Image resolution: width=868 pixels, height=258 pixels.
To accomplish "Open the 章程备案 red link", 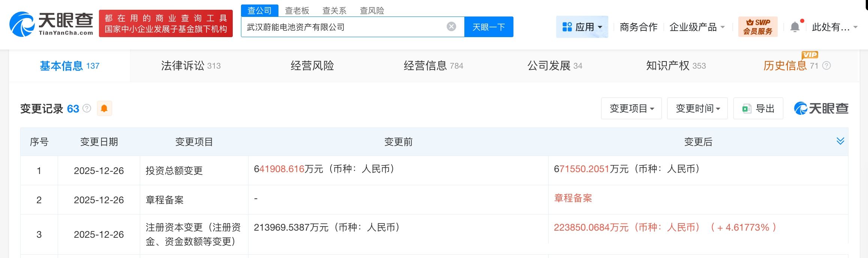I will [x=573, y=198].
